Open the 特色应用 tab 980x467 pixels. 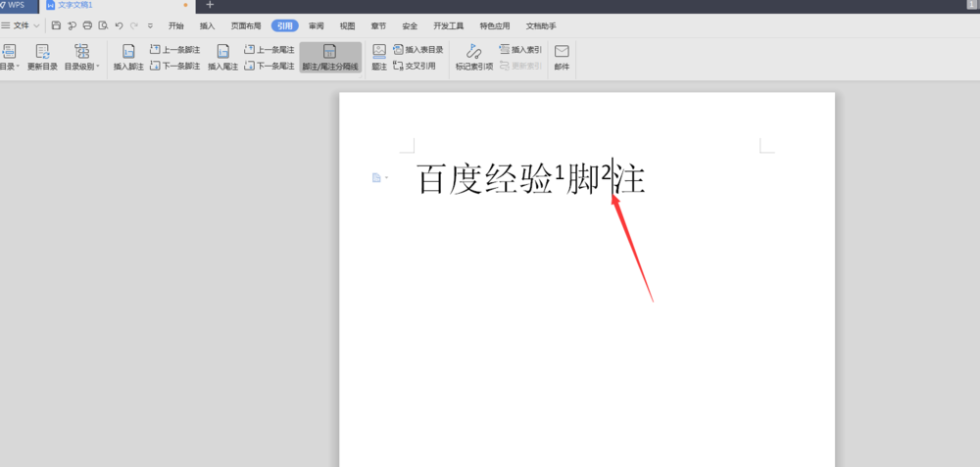pyautogui.click(x=495, y=26)
